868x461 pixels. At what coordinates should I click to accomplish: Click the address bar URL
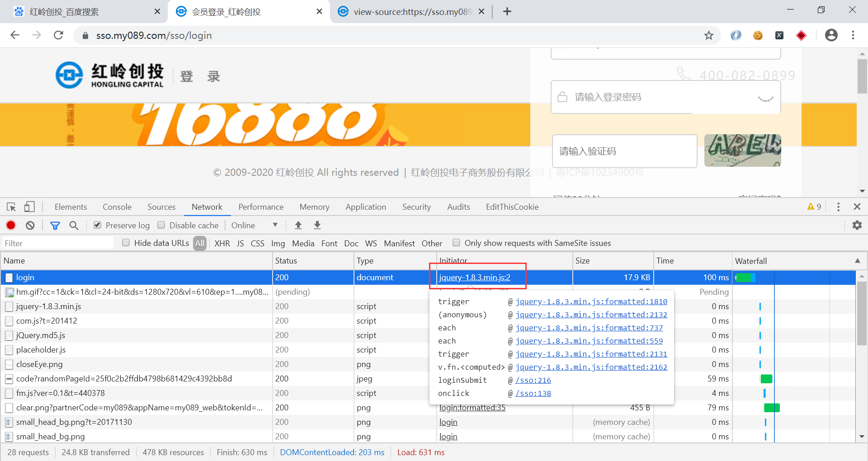tap(154, 36)
